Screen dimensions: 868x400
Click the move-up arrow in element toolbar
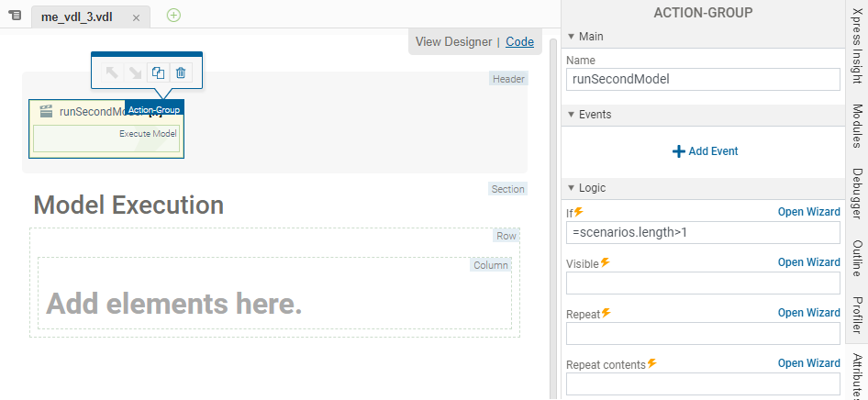(x=112, y=72)
